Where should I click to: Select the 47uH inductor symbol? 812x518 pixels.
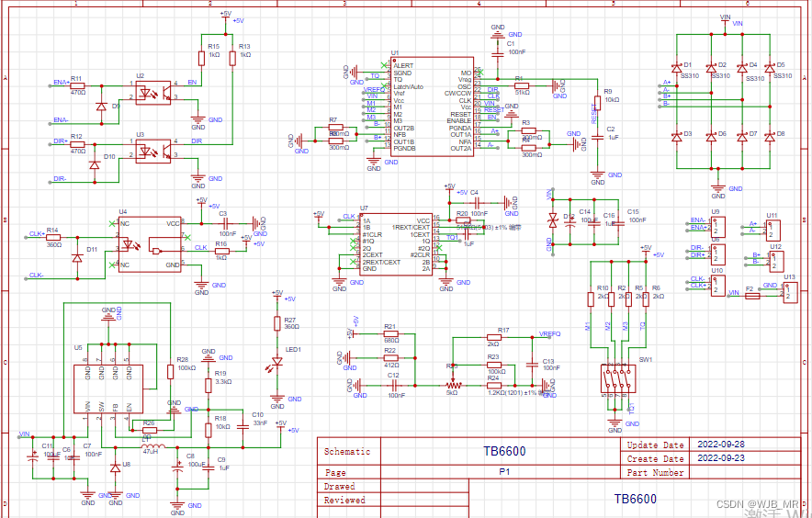click(x=153, y=447)
